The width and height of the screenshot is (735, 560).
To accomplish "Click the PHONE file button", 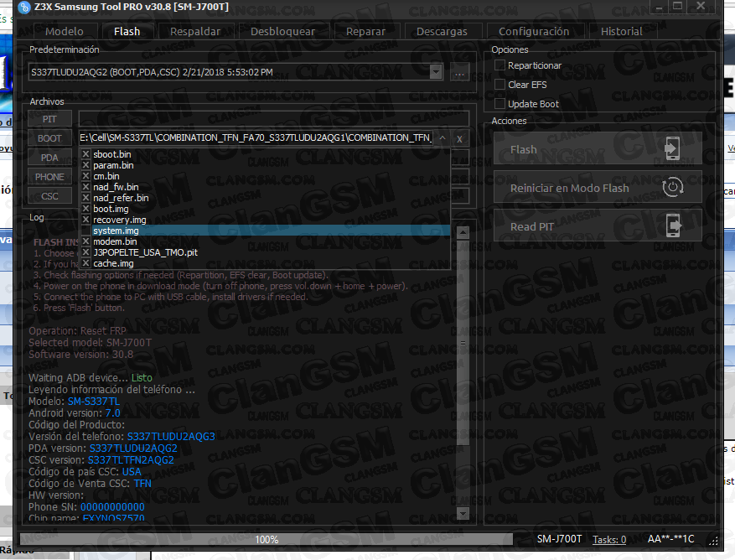I will pyautogui.click(x=49, y=177).
